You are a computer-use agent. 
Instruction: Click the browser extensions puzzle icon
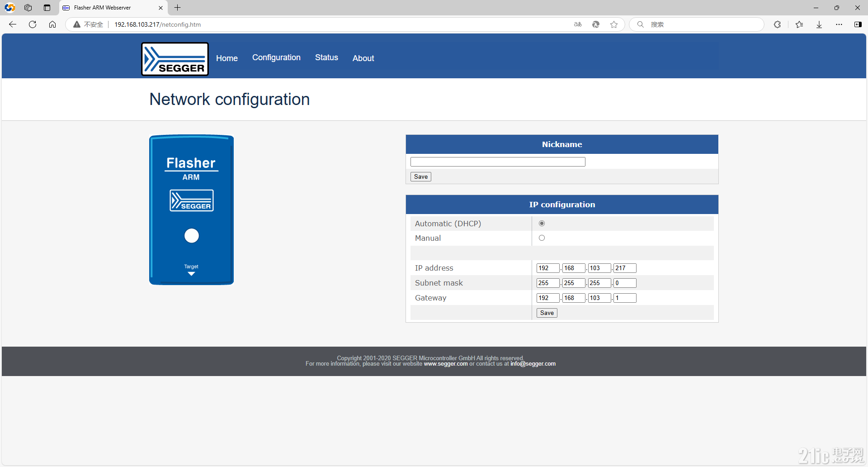coord(777,24)
